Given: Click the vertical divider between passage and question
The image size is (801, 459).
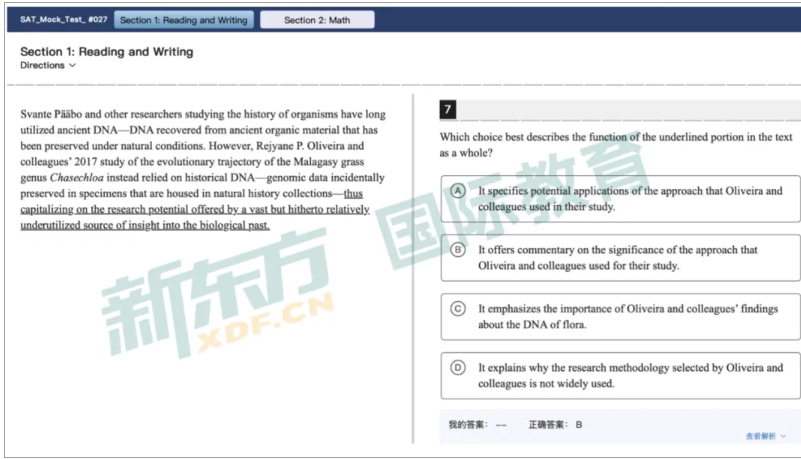Looking at the screenshot, I should point(413,270).
